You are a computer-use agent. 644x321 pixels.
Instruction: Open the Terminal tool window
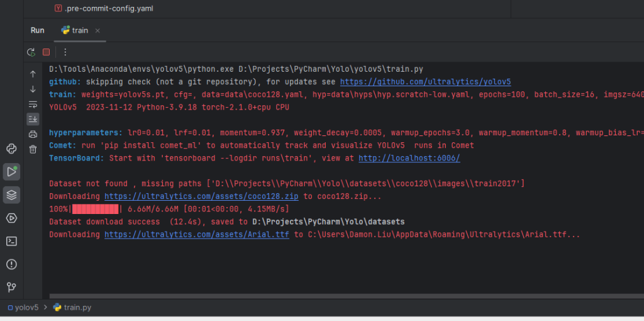coord(11,241)
